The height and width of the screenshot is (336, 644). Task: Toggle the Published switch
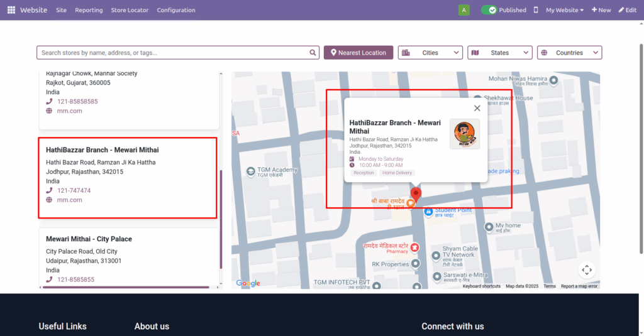coord(489,10)
